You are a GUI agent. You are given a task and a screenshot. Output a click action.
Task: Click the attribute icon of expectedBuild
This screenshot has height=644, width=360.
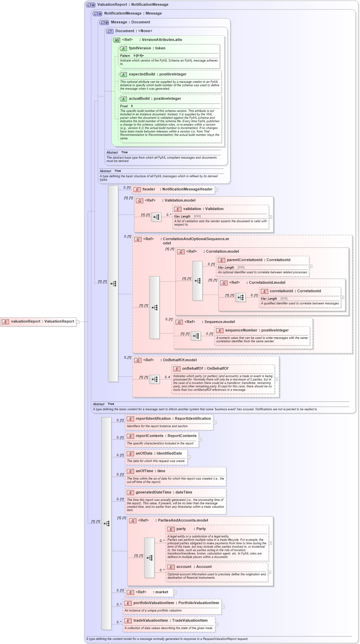[x=123, y=74]
